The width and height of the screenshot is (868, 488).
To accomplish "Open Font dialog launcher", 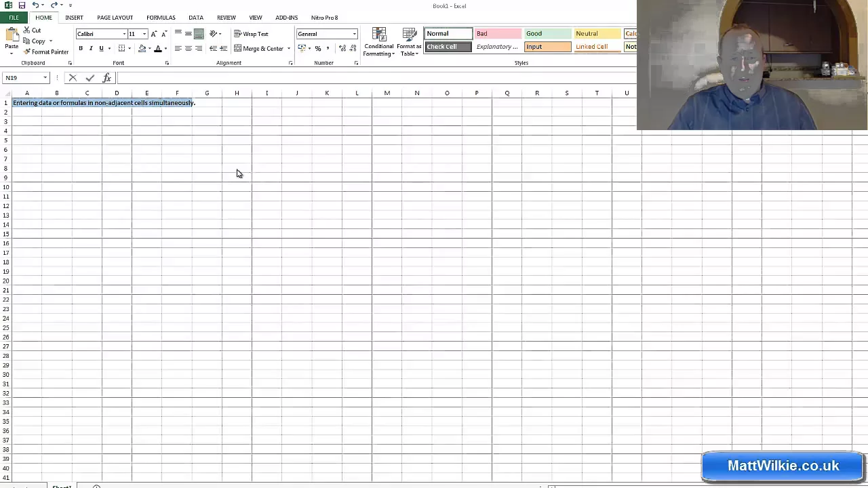I will 167,63.
